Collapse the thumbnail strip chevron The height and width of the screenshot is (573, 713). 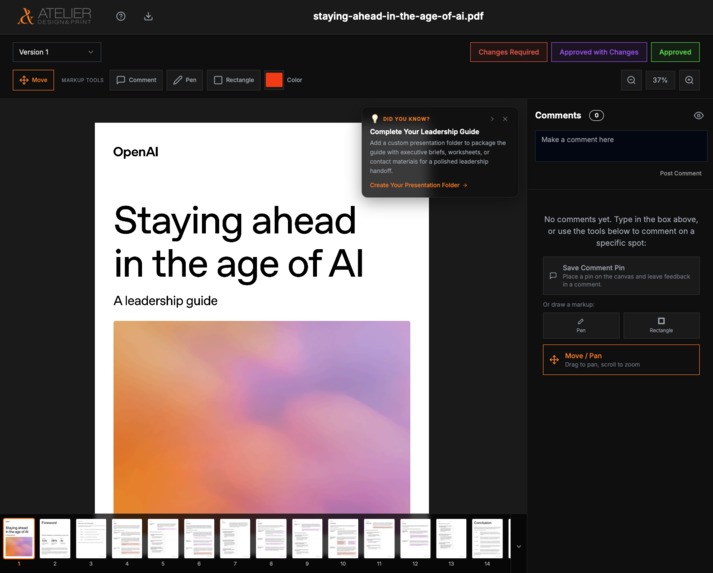[x=519, y=547]
